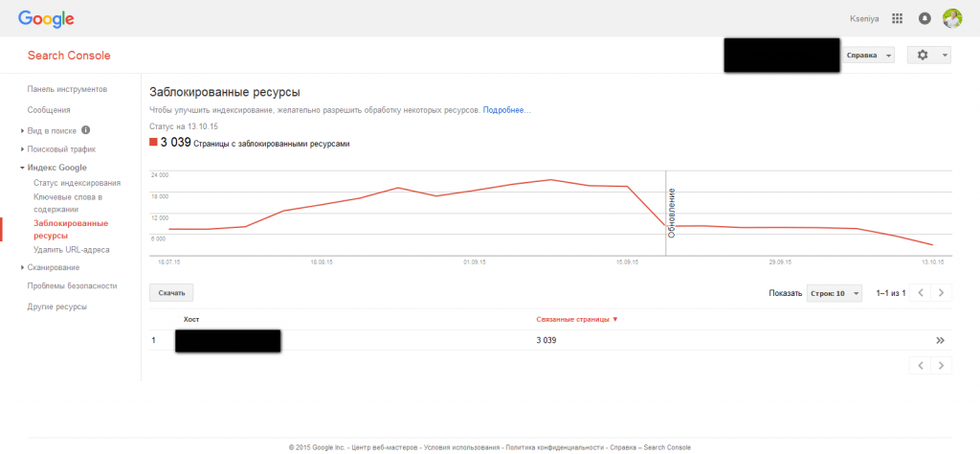
Task: Click bottom previous-page arrow below table
Action: tap(920, 366)
